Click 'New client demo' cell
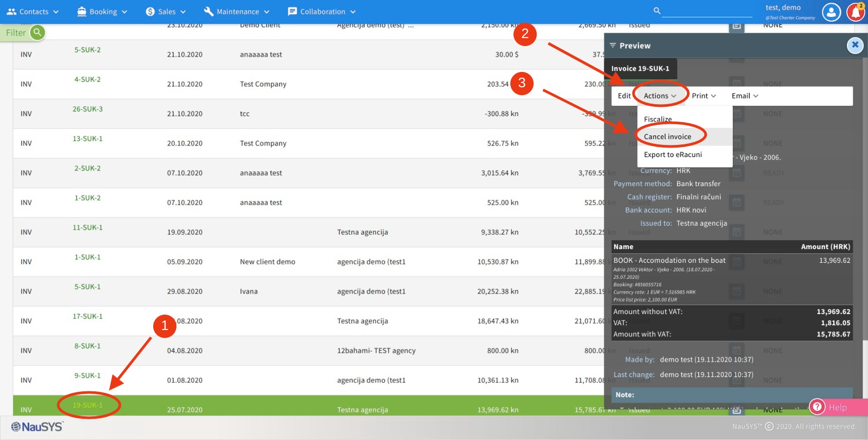 coord(267,262)
